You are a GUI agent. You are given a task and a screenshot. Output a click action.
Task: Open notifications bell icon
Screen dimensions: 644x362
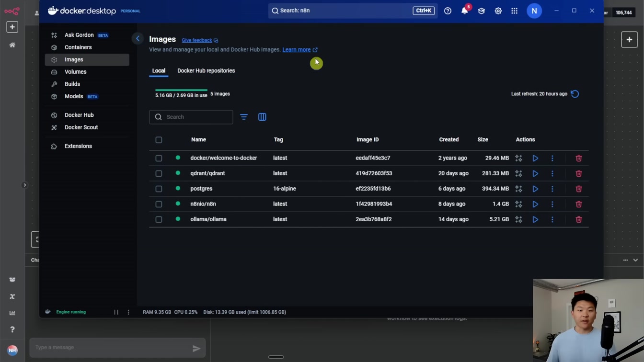tap(464, 11)
